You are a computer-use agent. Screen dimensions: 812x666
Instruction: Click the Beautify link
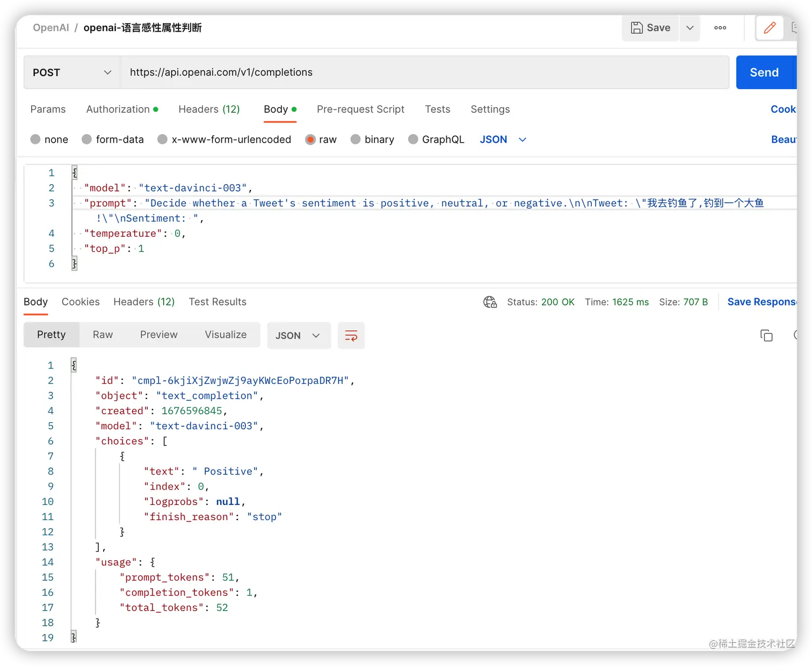pyautogui.click(x=784, y=140)
